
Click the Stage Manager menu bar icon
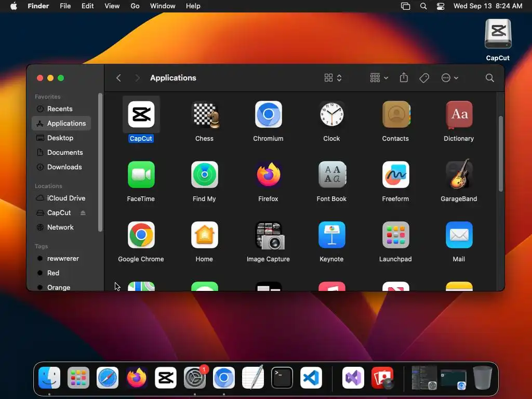pos(405,6)
